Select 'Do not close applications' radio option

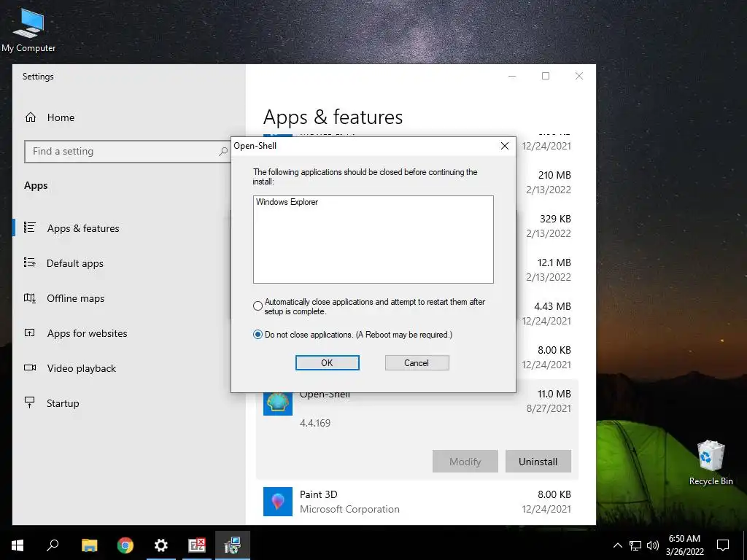coord(258,335)
